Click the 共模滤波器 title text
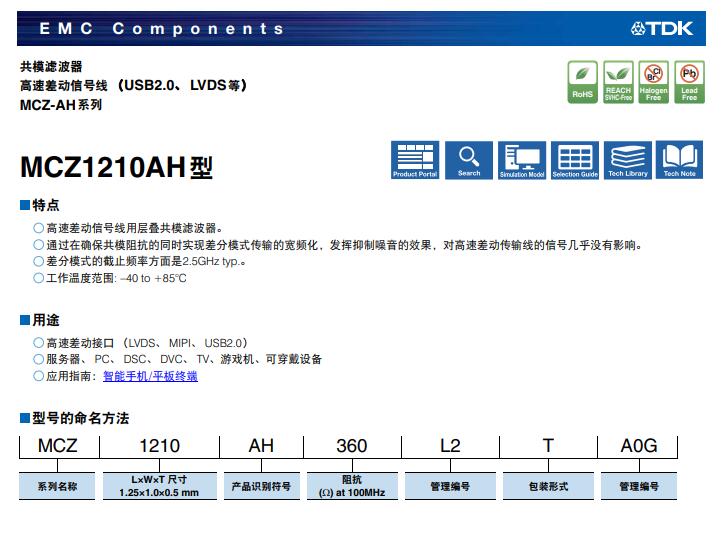The height and width of the screenshot is (555, 724). click(51, 66)
